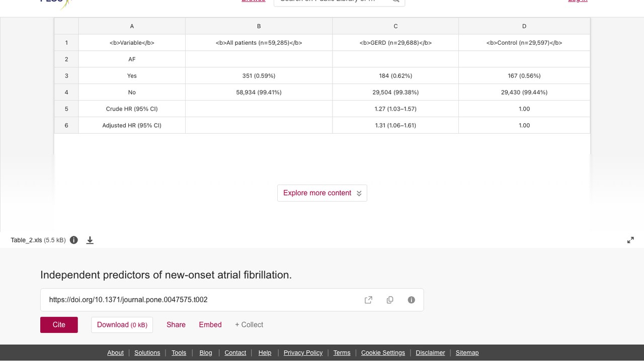Select the cell '1.31 (1.06–1.61)'

(x=395, y=125)
